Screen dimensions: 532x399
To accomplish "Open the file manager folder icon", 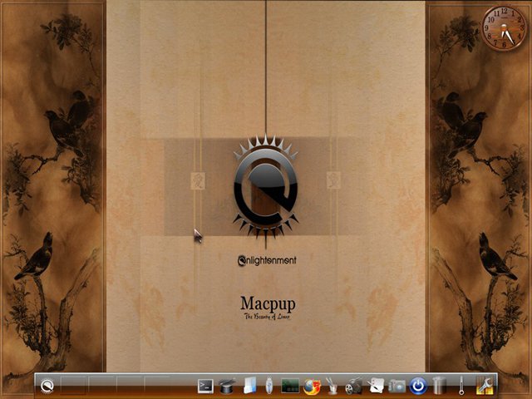I will 249,386.
